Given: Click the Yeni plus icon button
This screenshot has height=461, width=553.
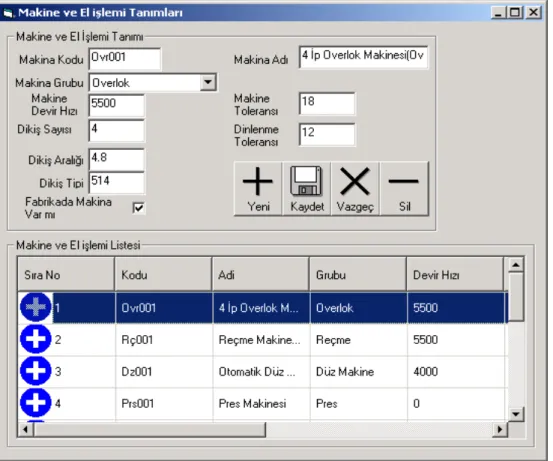Looking at the screenshot, I should pyautogui.click(x=258, y=189).
